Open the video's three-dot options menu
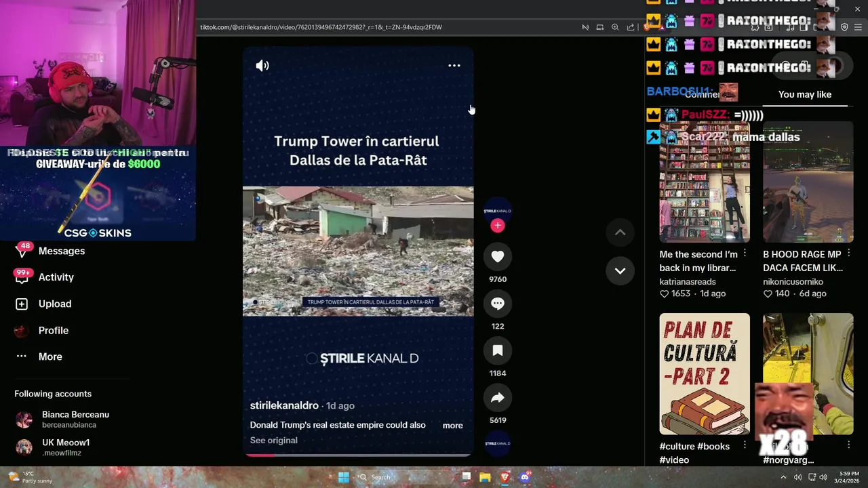Viewport: 868px width, 488px height. 454,66
